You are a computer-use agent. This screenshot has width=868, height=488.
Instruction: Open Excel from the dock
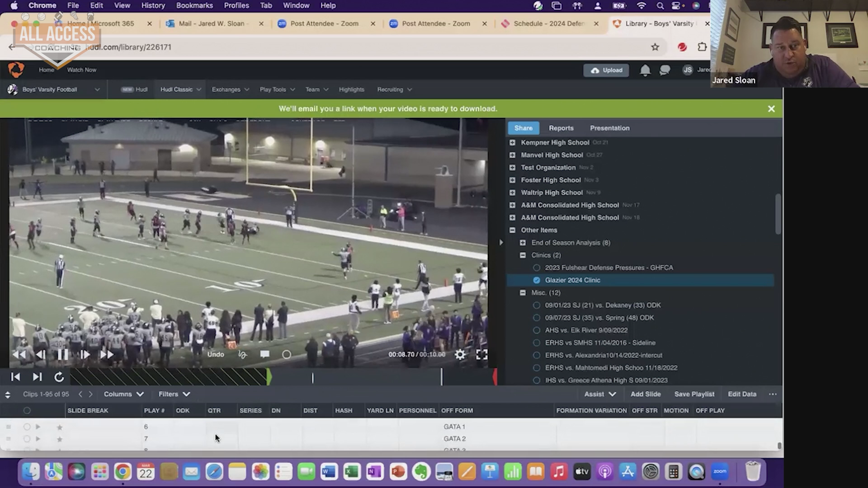coord(352,472)
